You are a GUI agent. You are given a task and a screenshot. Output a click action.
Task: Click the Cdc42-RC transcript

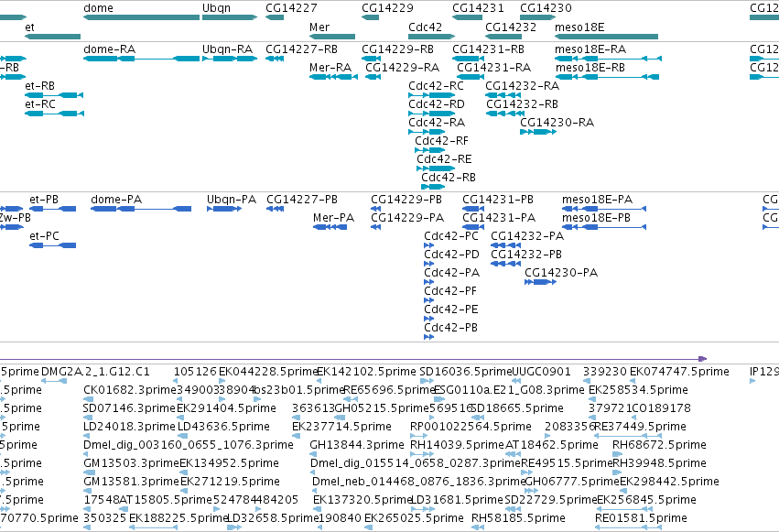[x=432, y=95]
